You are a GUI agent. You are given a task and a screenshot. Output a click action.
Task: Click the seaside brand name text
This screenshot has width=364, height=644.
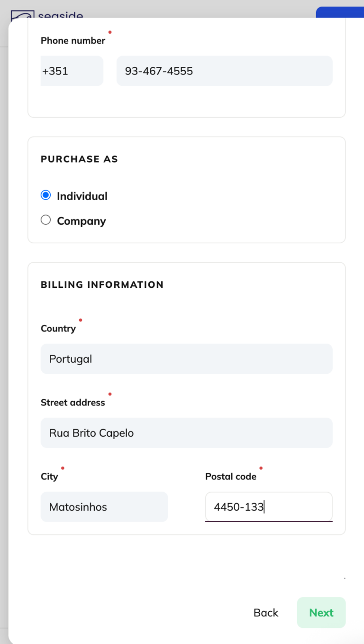click(x=61, y=16)
